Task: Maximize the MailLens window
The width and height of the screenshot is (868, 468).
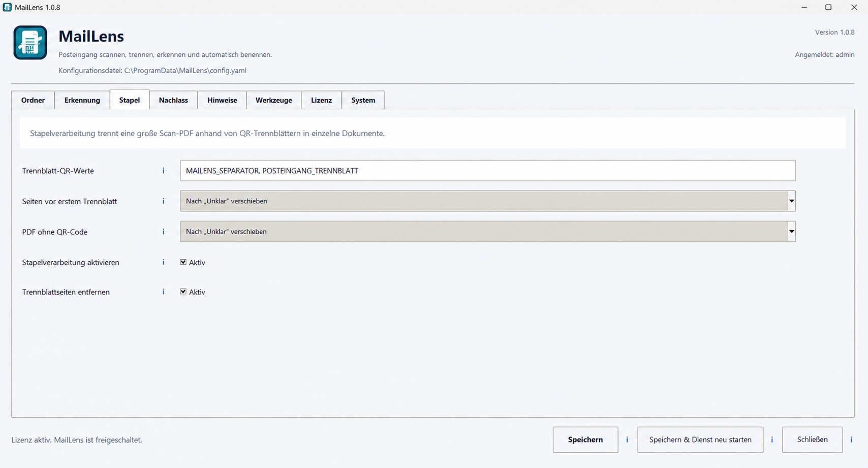Action: [828, 7]
